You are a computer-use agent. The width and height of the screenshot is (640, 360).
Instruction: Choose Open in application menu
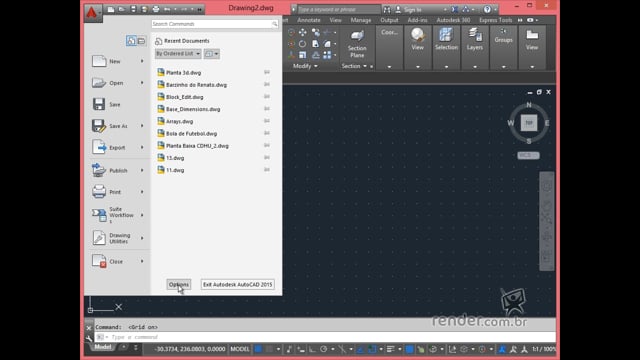pyautogui.click(x=118, y=83)
